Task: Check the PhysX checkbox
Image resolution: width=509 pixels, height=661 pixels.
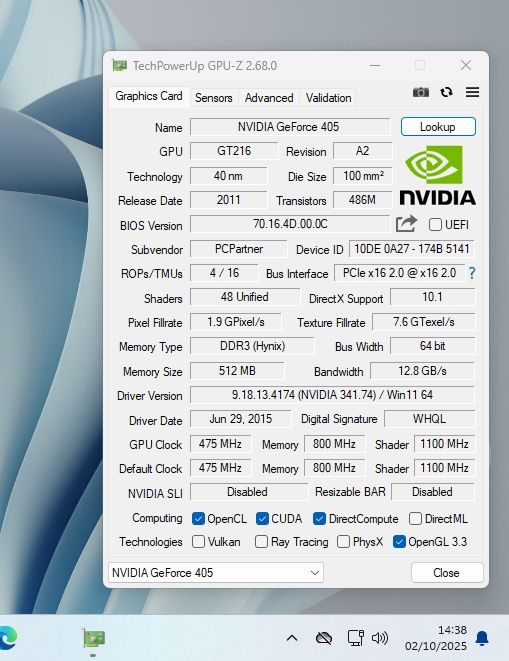Action: pos(343,542)
